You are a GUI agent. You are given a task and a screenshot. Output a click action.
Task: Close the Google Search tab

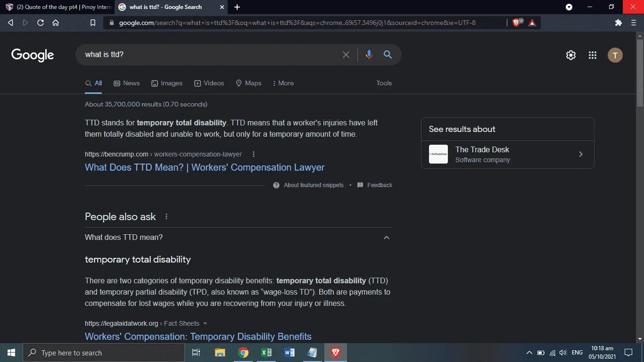[223, 7]
